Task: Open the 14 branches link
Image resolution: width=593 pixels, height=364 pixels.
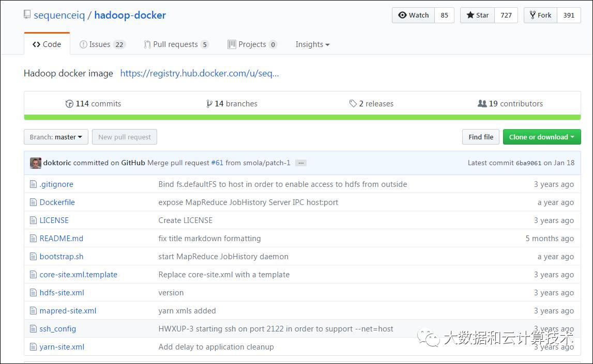Action: (x=232, y=104)
